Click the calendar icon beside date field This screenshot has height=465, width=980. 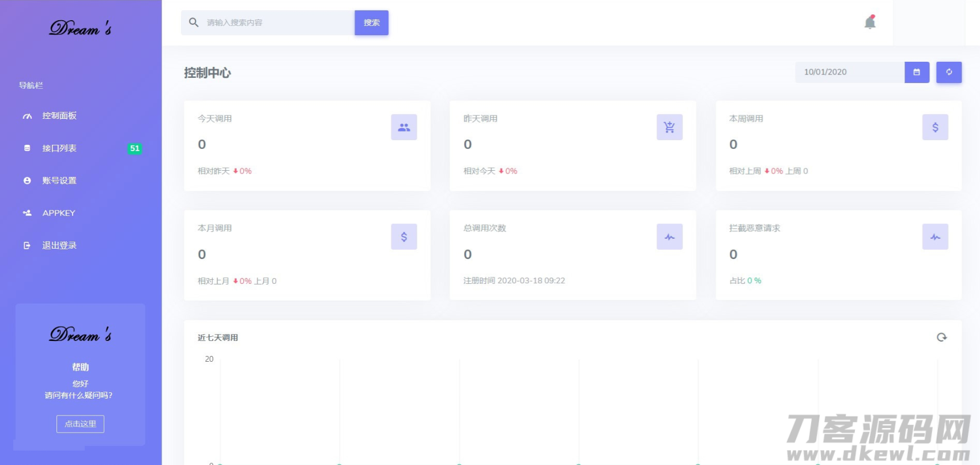[x=917, y=72]
